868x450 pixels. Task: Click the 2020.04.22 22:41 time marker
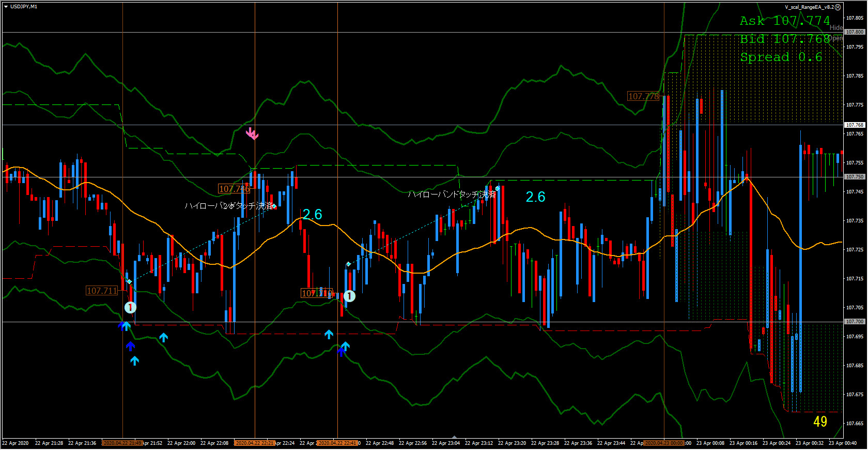coord(337,443)
